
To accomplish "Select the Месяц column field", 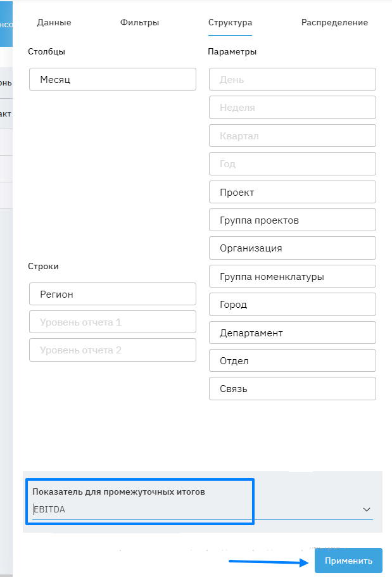I will 113,80.
